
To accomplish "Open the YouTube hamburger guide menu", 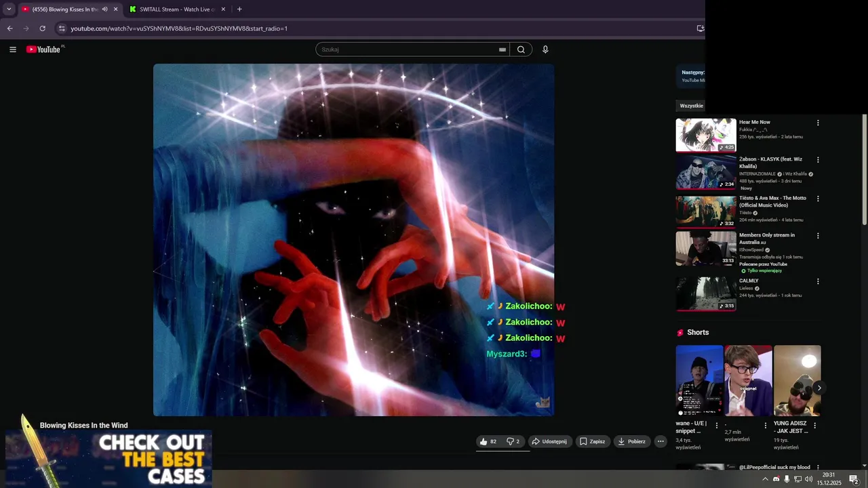I will pos(12,49).
